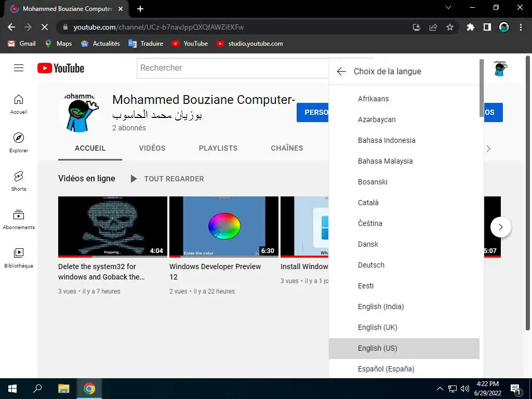Viewport: 532px width, 399px height.
Task: Click TOUT REGARDER play all button
Action: (x=167, y=179)
